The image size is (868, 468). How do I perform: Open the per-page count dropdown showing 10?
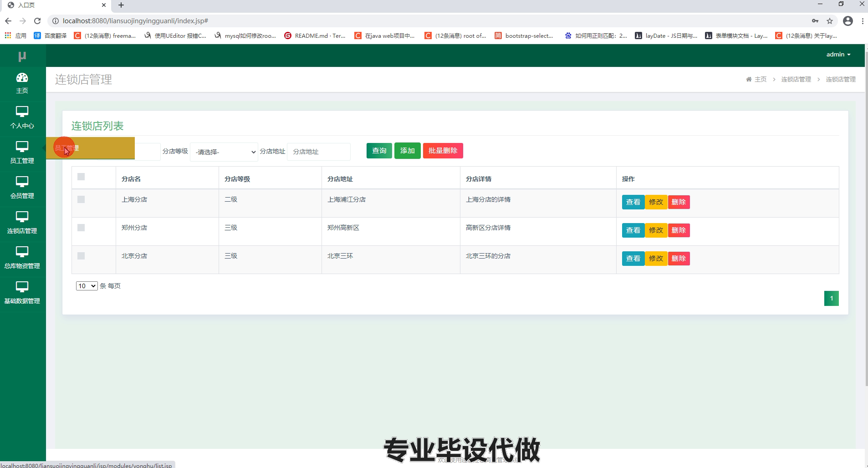pos(87,286)
